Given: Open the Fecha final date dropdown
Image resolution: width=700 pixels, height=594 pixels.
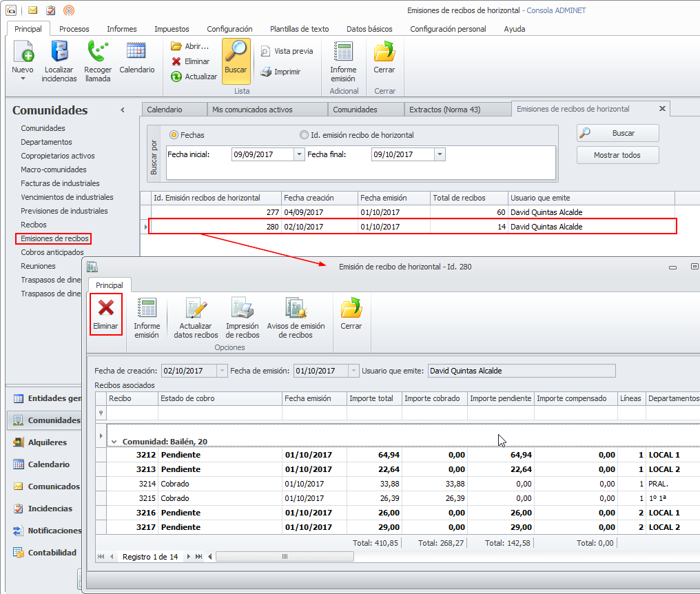Looking at the screenshot, I should [440, 155].
